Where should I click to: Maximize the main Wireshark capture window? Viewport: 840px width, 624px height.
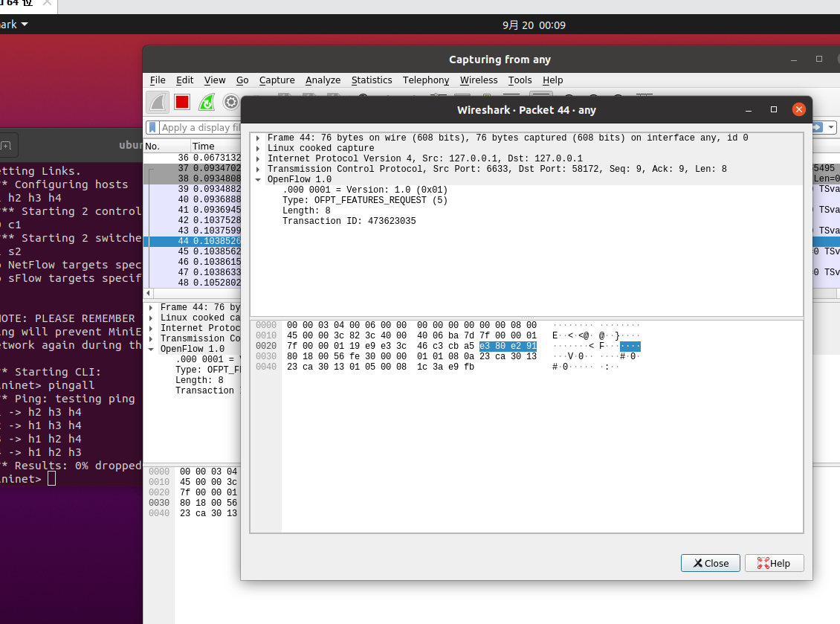[819, 59]
